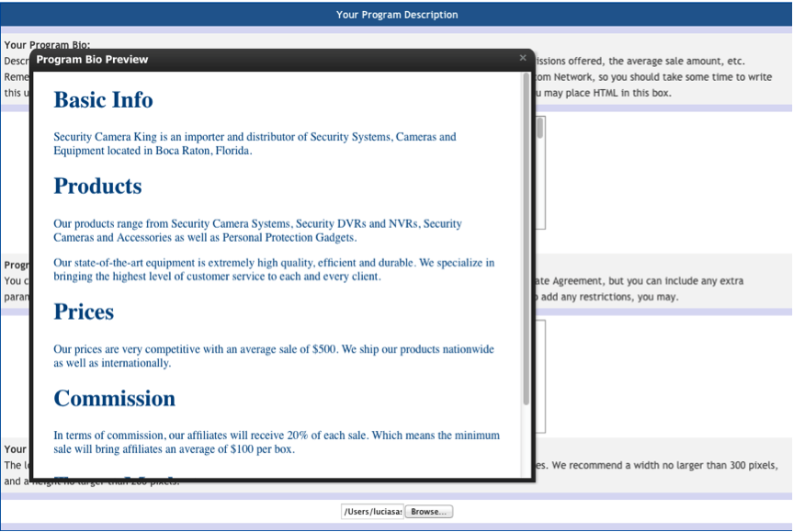
Task: Click the Products heading
Action: click(x=97, y=187)
